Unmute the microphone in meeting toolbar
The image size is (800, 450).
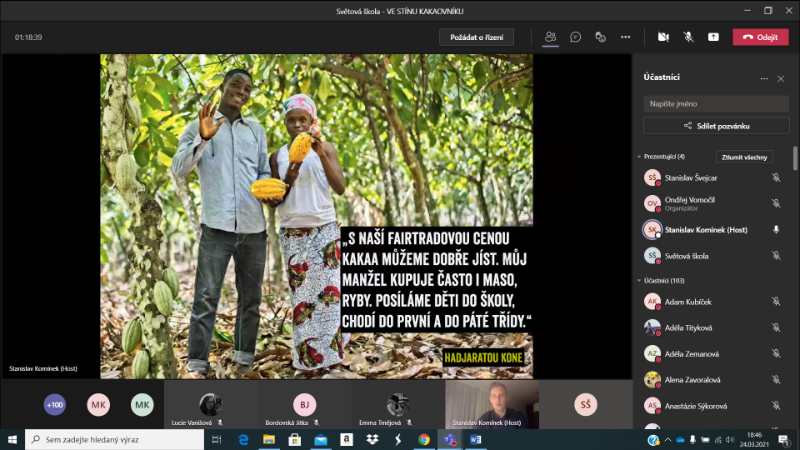688,37
